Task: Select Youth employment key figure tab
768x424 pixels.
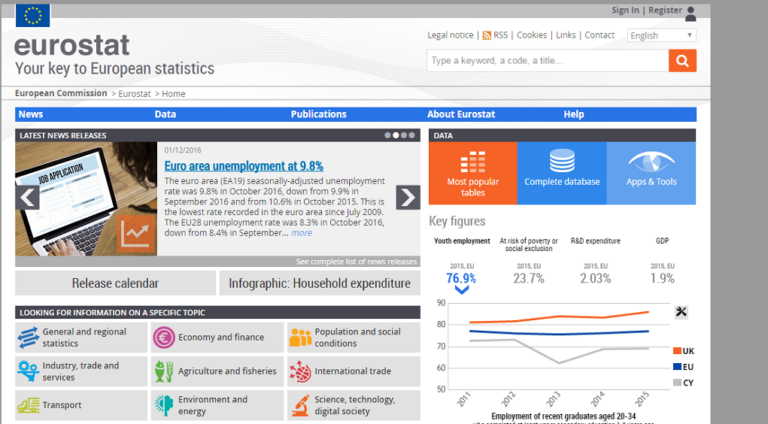Action: [462, 241]
